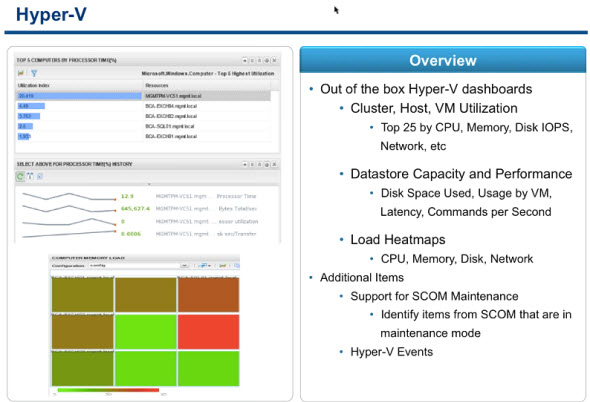Open the blue icon dropdown in heatmap toolbar
The image size is (590, 402).
click(204, 265)
